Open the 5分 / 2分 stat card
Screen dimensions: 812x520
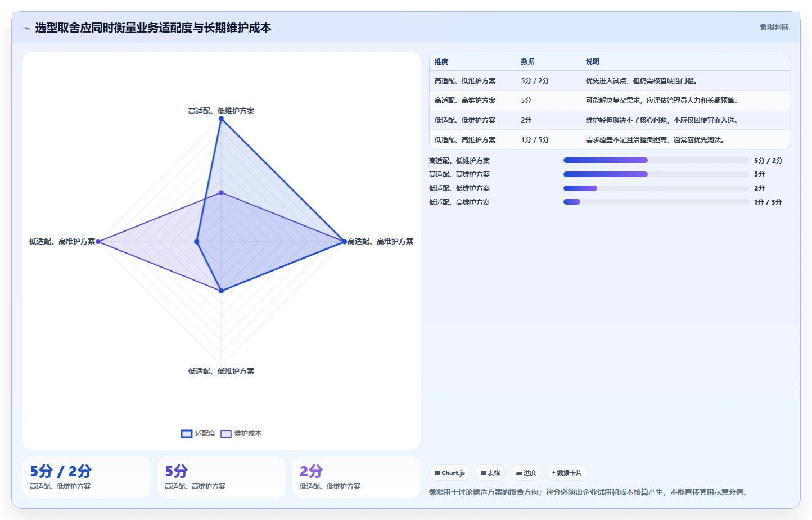(x=87, y=477)
